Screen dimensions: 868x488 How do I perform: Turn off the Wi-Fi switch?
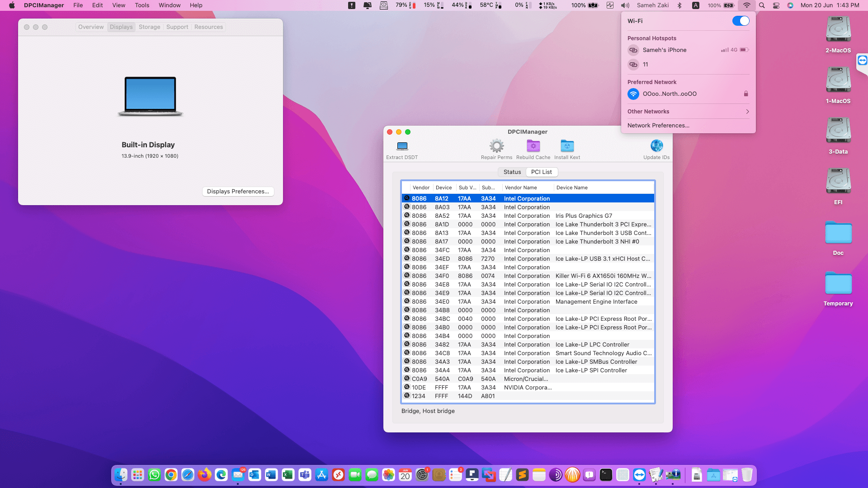coord(741,21)
